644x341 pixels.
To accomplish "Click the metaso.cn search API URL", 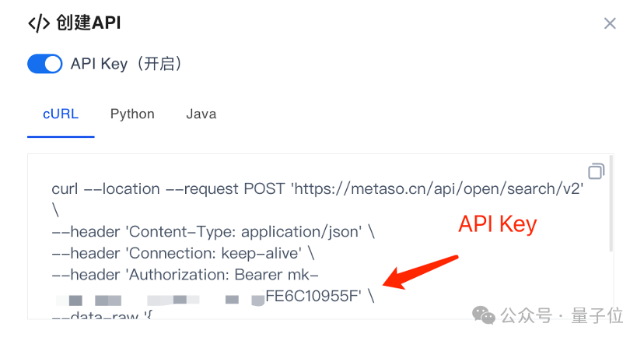I will pyautogui.click(x=437, y=189).
